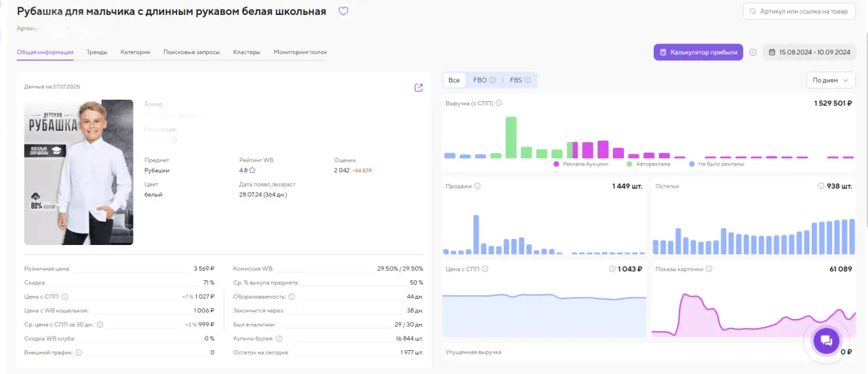Viewport: 868px width, 374px height.
Task: Expand the По дням dropdown
Action: pyautogui.click(x=830, y=80)
